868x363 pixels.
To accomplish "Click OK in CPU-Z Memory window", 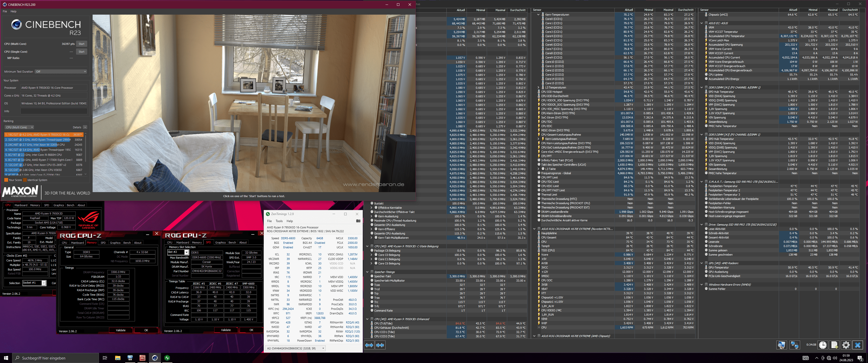I will coord(146,330).
